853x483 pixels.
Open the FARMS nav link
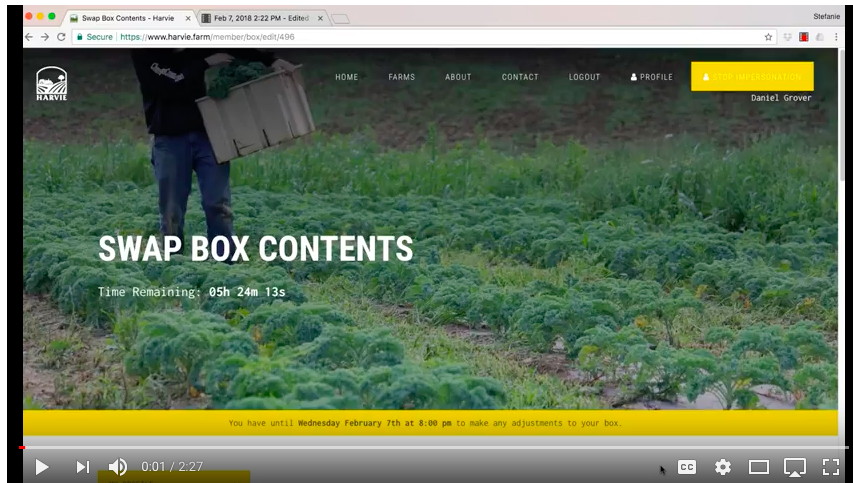[401, 77]
